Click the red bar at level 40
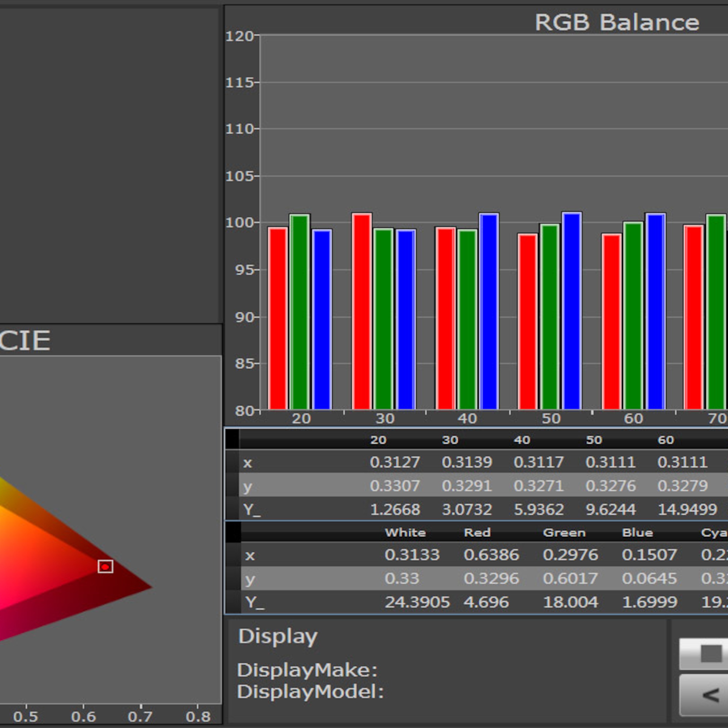The width and height of the screenshot is (728, 728). (x=445, y=318)
